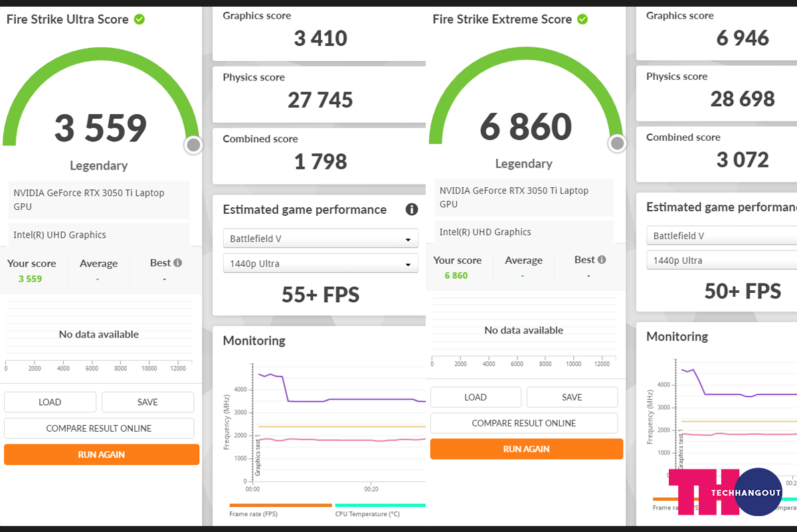
Task: Click the 6 860 main Extreme score
Action: click(525, 128)
